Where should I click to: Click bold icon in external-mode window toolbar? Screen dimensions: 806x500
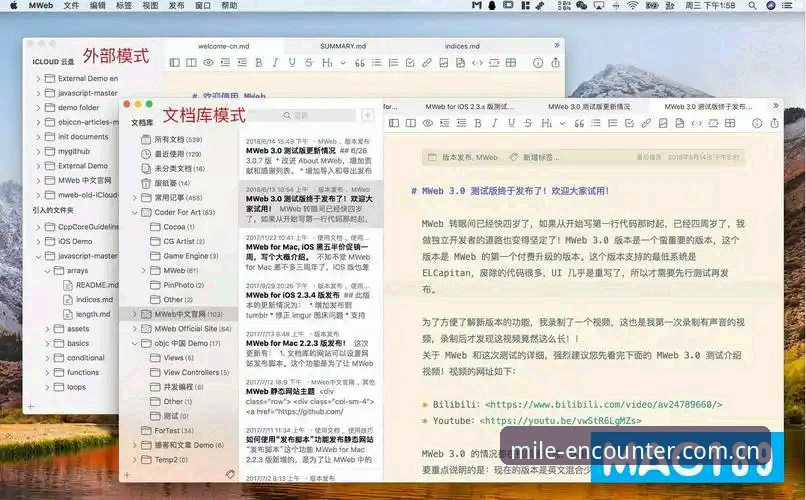(259, 63)
